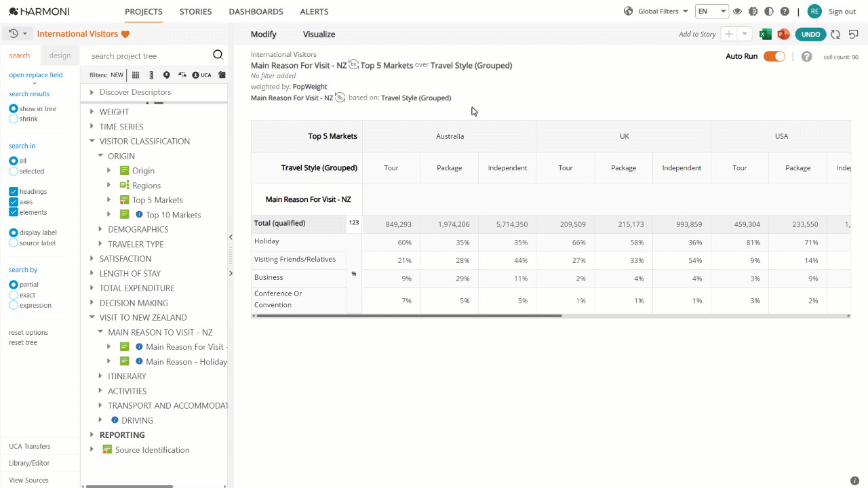Click the refresh arrows icon
Image resolution: width=868 pixels, height=488 pixels.
pos(835,35)
